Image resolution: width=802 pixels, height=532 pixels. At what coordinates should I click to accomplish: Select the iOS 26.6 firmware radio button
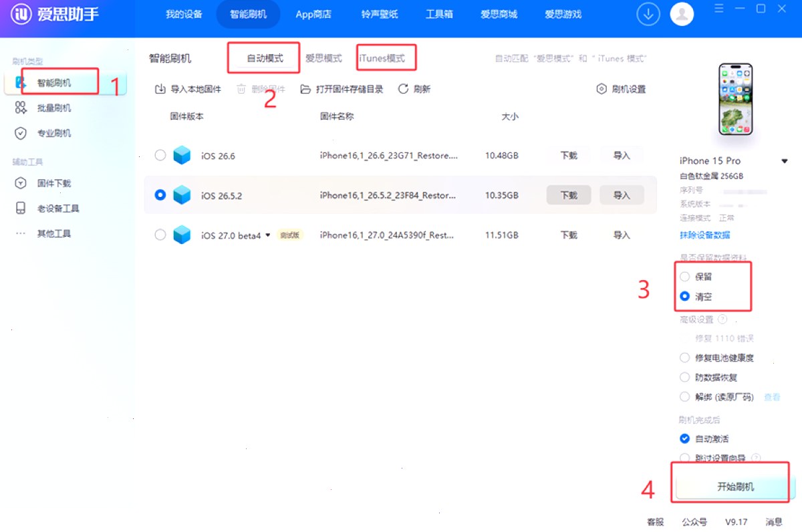[160, 155]
